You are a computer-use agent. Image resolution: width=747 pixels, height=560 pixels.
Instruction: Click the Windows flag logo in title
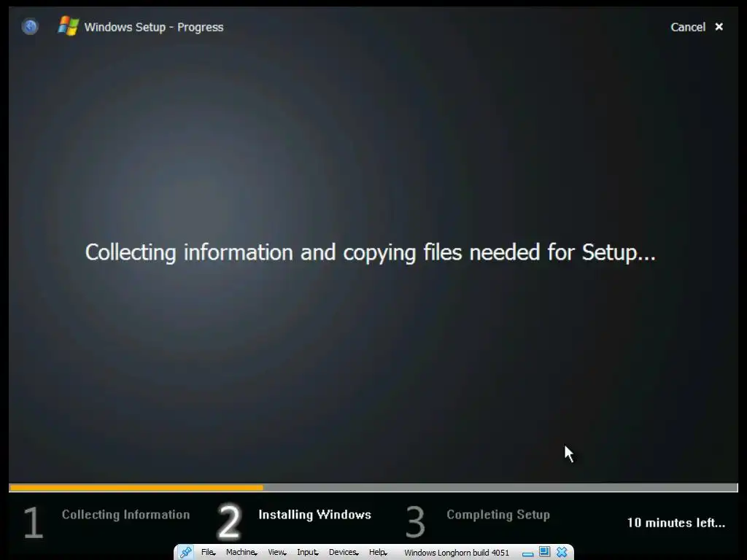[68, 26]
